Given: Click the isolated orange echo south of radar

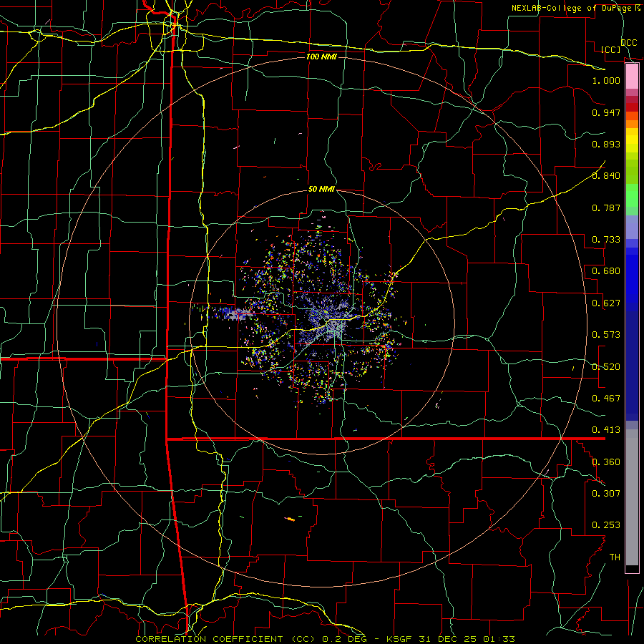Looking at the screenshot, I should coord(291,519).
